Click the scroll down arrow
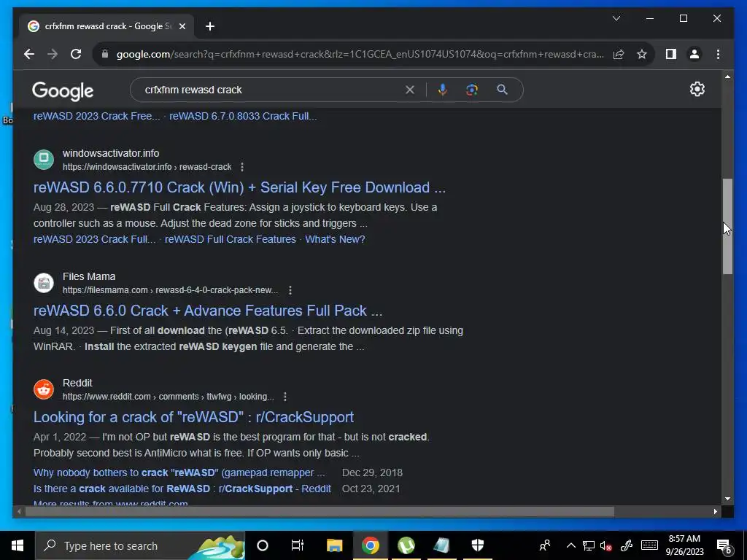 click(x=727, y=499)
